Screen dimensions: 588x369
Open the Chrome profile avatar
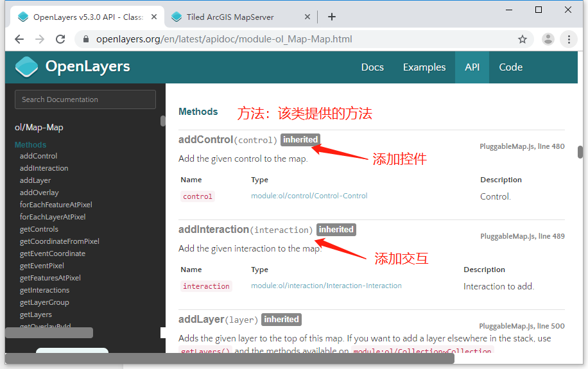(x=548, y=39)
